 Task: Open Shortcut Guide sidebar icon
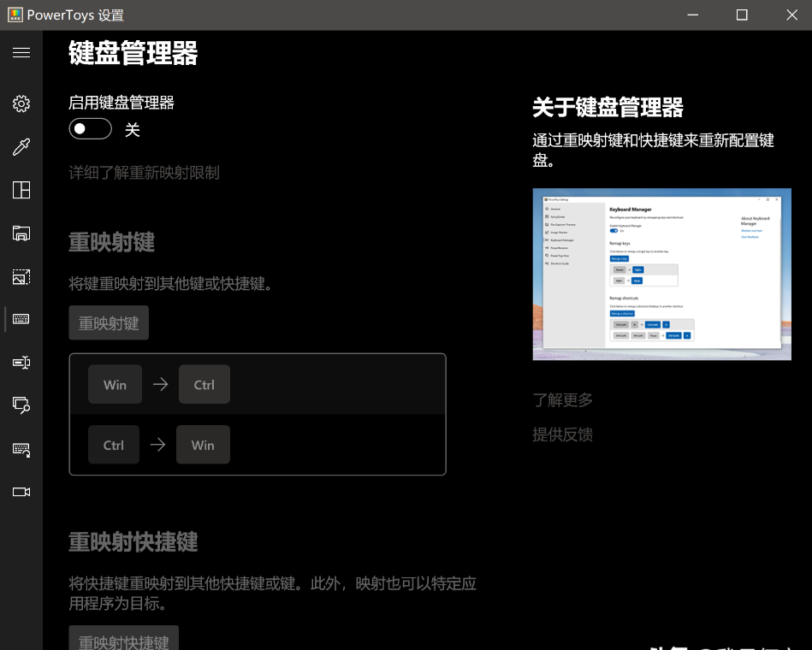click(21, 449)
